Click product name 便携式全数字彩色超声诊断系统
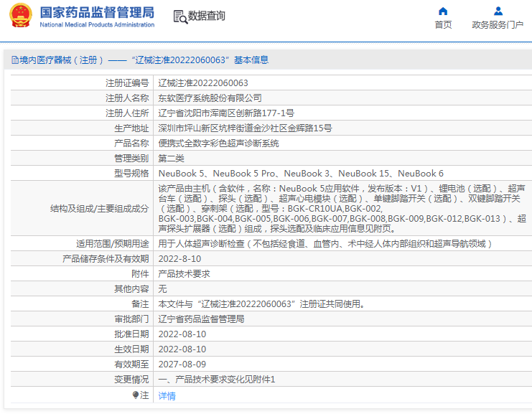The width and height of the screenshot is (532, 414). 218,144
